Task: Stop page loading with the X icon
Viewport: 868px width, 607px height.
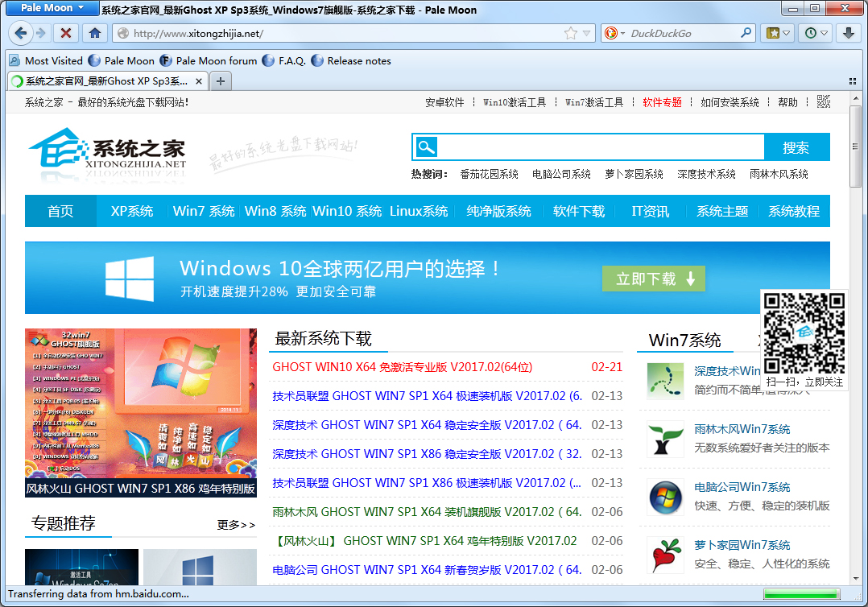Action: point(67,33)
